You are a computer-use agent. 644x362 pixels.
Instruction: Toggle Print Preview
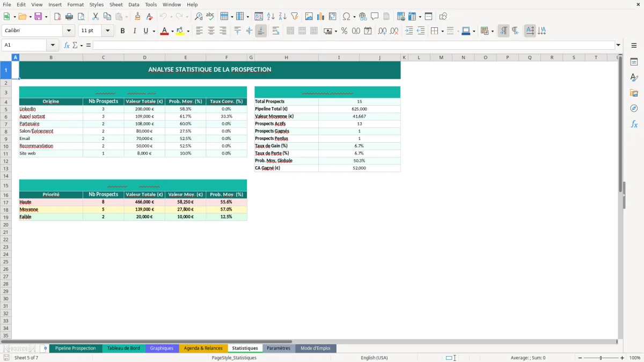coord(81,17)
